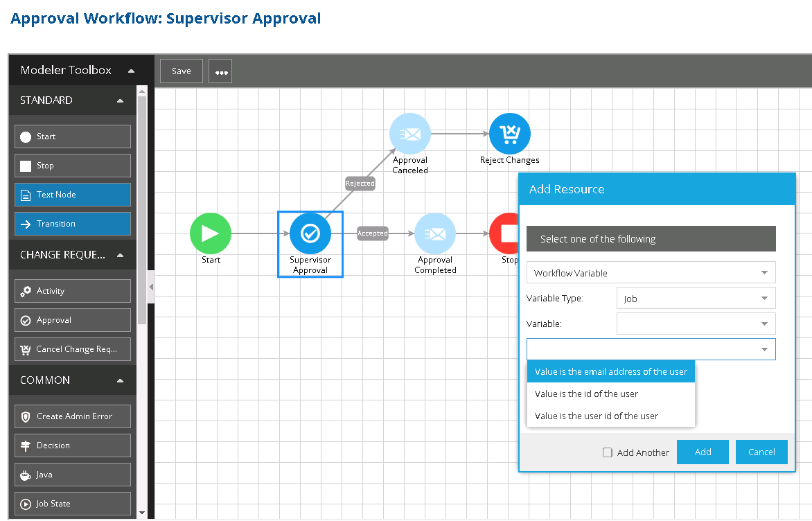
Task: Choose 'Value is the id of the user'
Action: coord(586,394)
